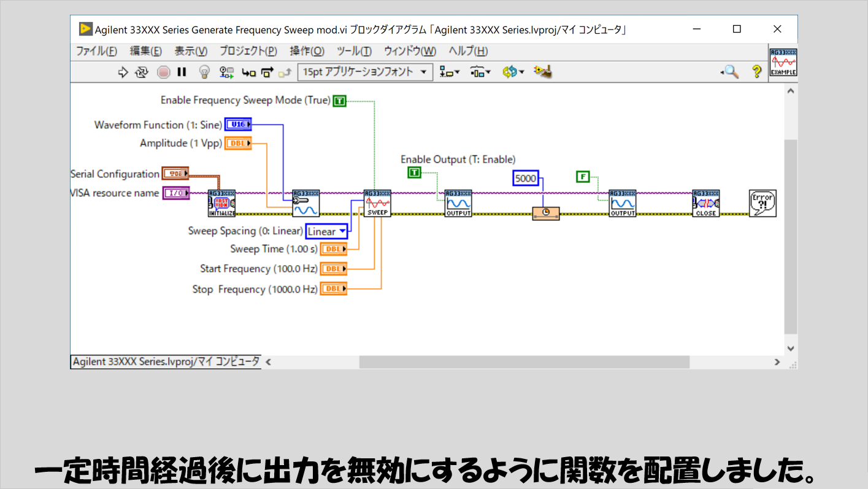Click the vertical scrollbar up arrow
The height and width of the screenshot is (489, 868).
(790, 91)
